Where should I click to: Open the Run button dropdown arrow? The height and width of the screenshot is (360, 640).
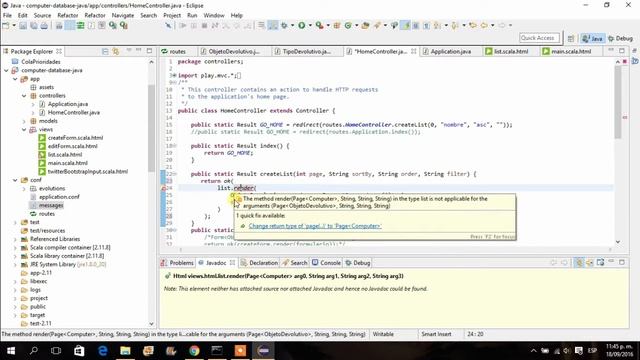(x=310, y=26)
